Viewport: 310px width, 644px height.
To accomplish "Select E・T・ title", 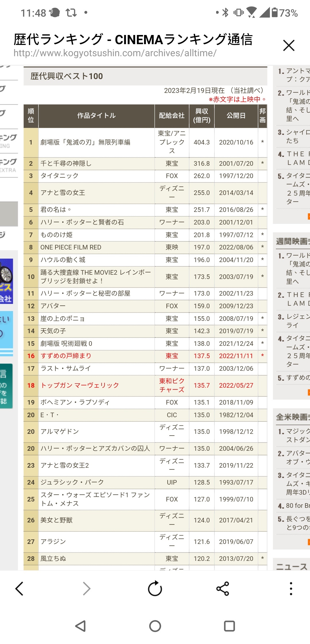I will click(49, 415).
